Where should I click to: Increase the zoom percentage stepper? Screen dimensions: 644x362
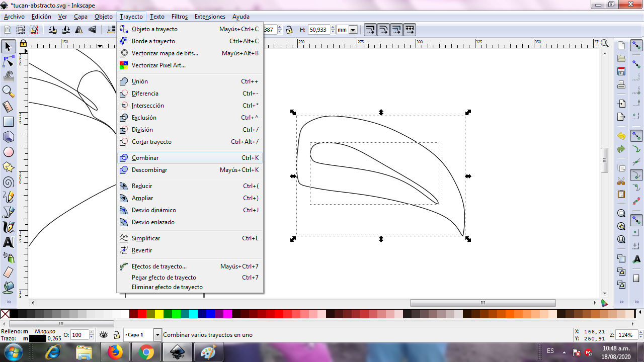(640, 332)
